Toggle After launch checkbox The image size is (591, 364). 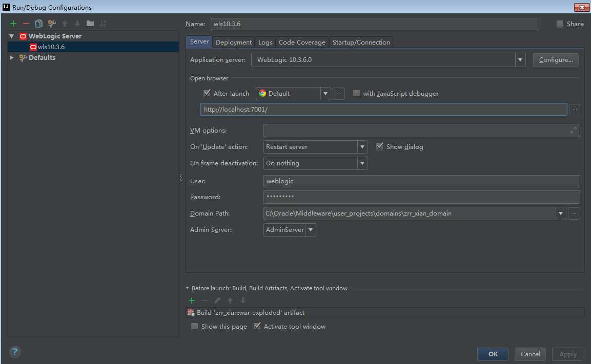click(207, 93)
